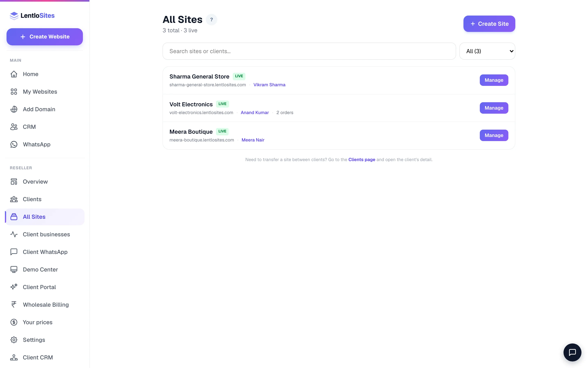Click the Meera Boutique title
Image resolution: width=588 pixels, height=368 pixels.
coord(191,132)
